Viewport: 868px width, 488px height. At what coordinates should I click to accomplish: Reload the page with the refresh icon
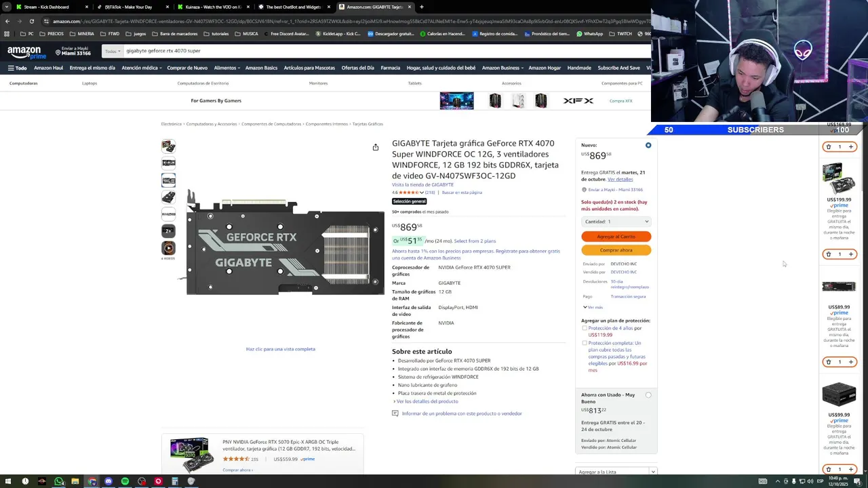point(31,21)
